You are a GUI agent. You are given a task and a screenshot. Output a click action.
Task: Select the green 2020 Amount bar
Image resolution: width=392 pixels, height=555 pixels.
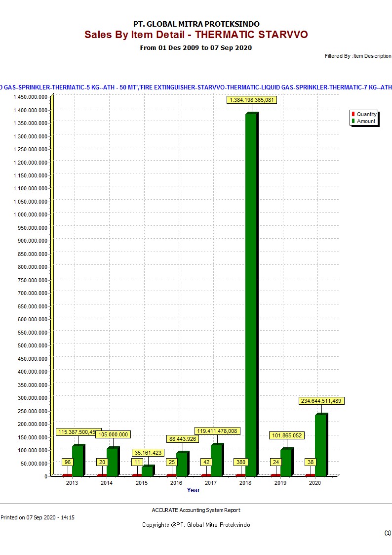click(320, 445)
